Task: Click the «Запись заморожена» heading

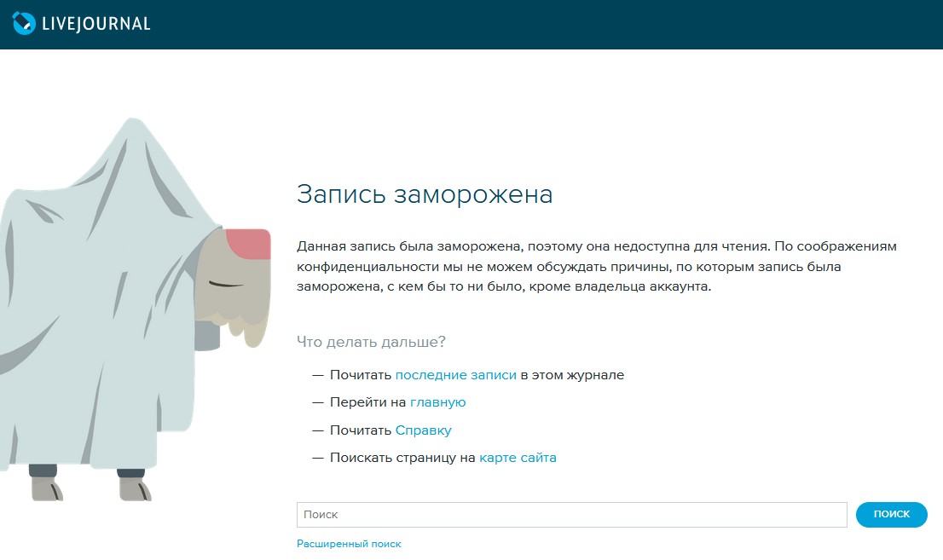Action: tap(425, 194)
